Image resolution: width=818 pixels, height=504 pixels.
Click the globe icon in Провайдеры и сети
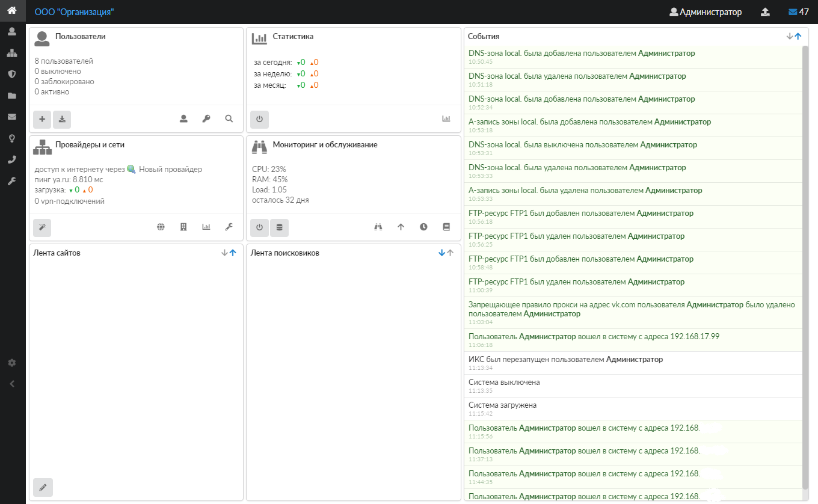tap(161, 227)
